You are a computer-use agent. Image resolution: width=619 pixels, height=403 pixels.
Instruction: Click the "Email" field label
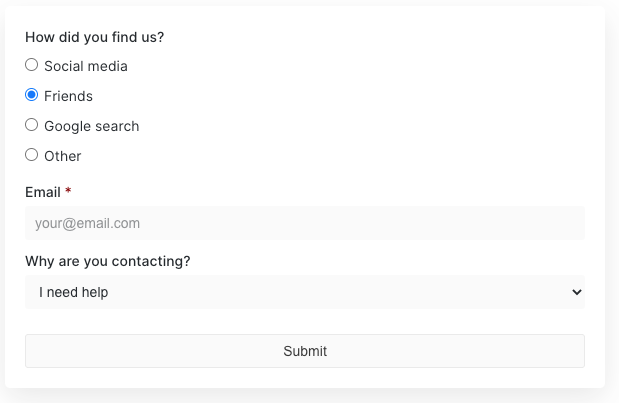tap(43, 192)
